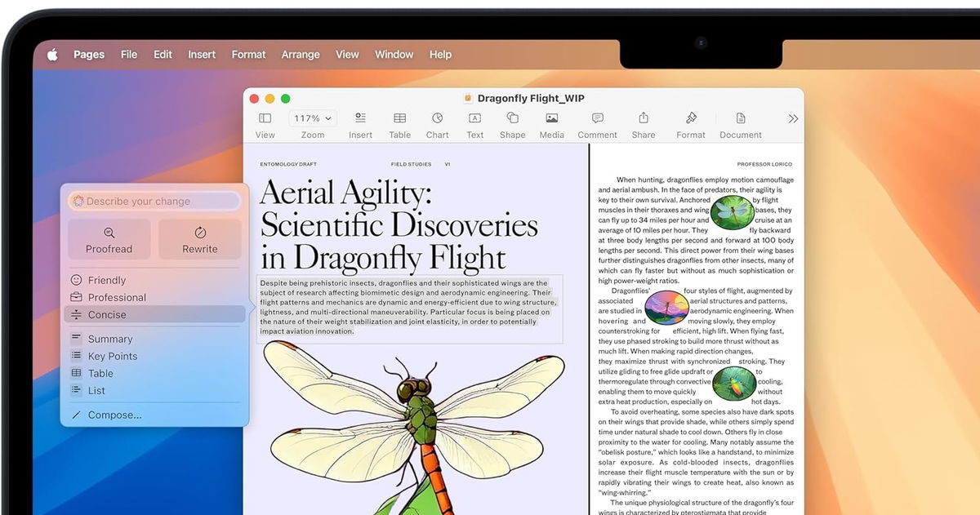Click the Media toolbar icon

click(552, 118)
